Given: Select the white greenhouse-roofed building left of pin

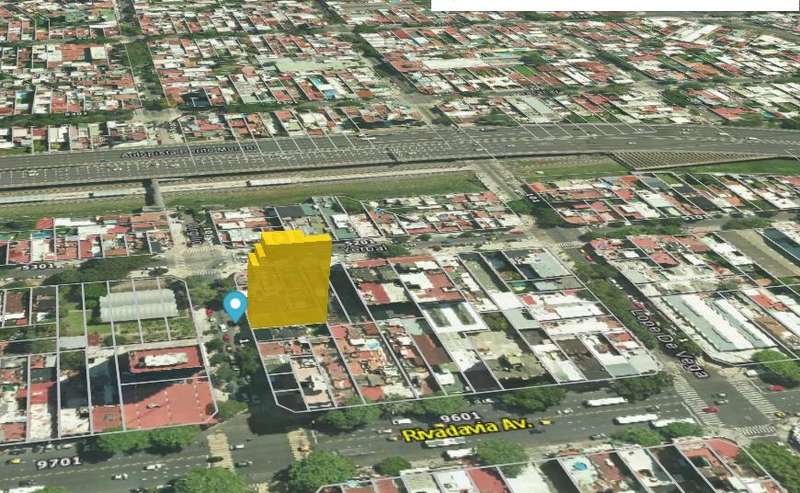Looking at the screenshot, I should point(139,304).
